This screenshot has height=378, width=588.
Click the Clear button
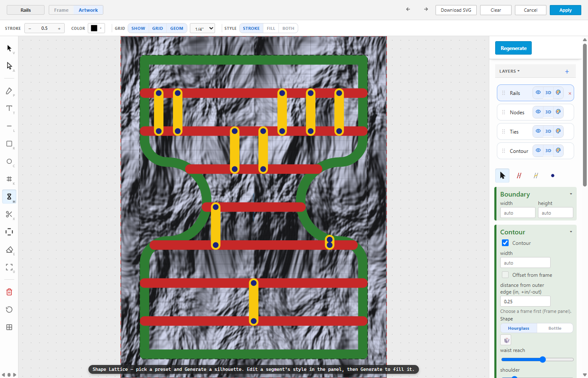(x=496, y=10)
